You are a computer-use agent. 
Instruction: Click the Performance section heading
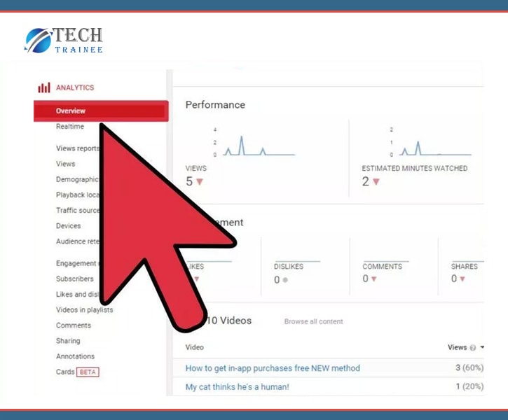tap(215, 105)
